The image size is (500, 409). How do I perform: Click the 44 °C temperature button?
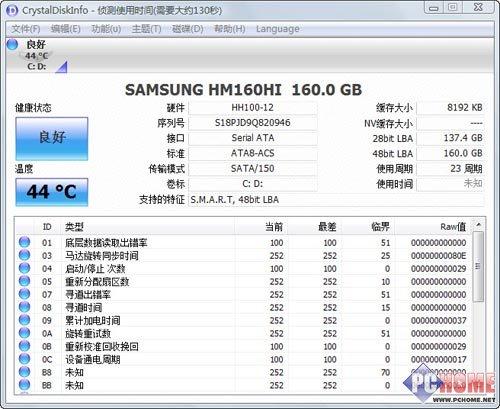click(x=52, y=192)
